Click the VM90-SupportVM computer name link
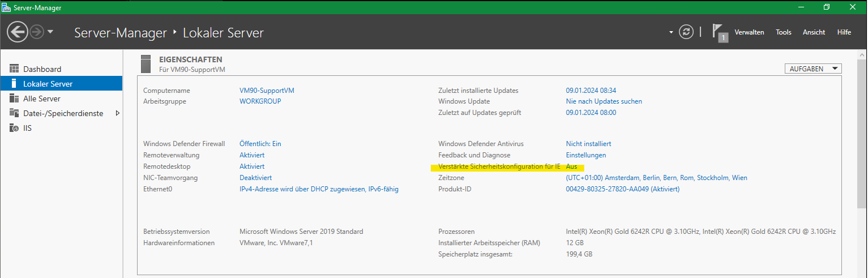The width and height of the screenshot is (868, 278). coord(267,91)
